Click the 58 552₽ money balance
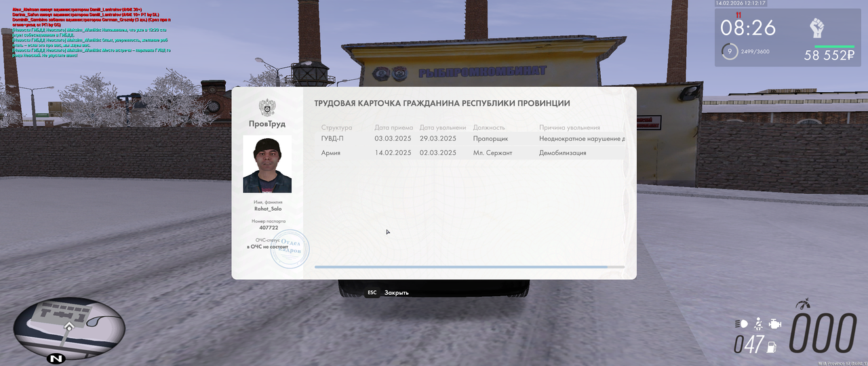Image resolution: width=868 pixels, height=366 pixels. 829,56
